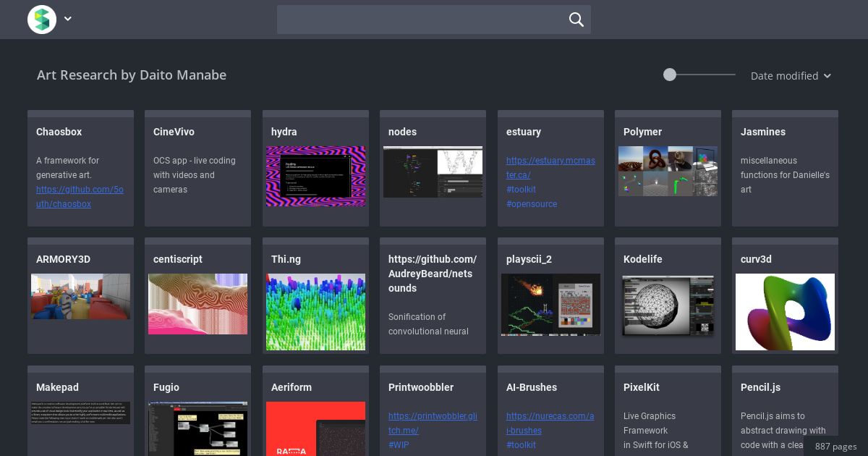
Task: Open the hydra card title
Action: click(x=284, y=132)
